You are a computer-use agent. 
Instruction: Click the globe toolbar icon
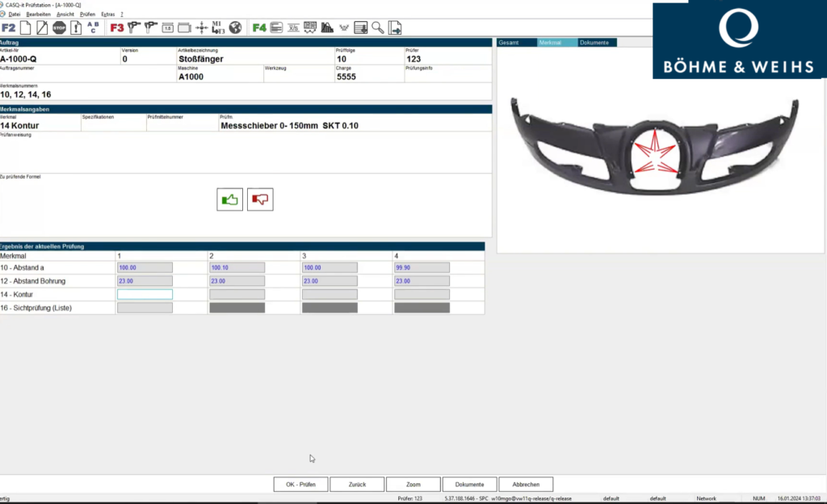235,27
